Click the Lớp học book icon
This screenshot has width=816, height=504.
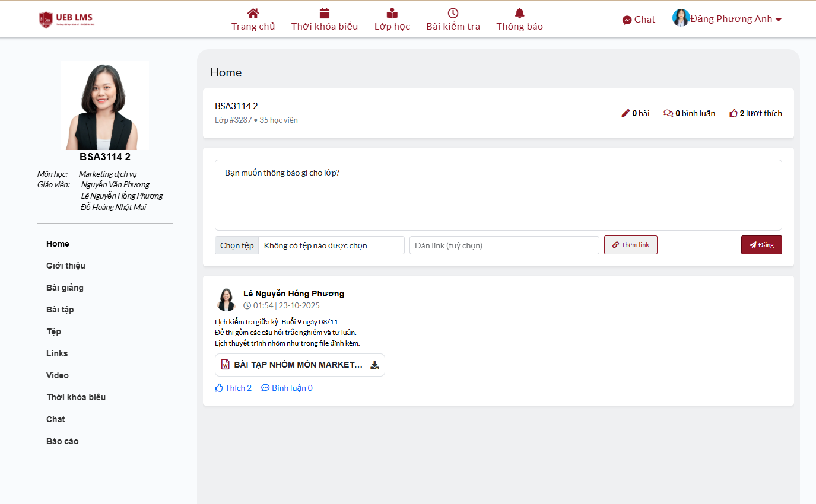click(x=392, y=13)
